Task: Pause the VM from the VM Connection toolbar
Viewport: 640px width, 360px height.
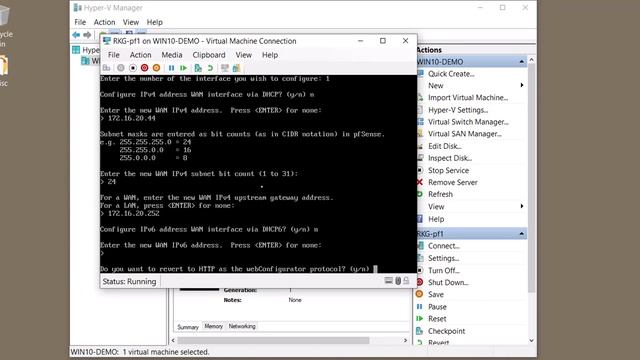Action: tap(171, 68)
